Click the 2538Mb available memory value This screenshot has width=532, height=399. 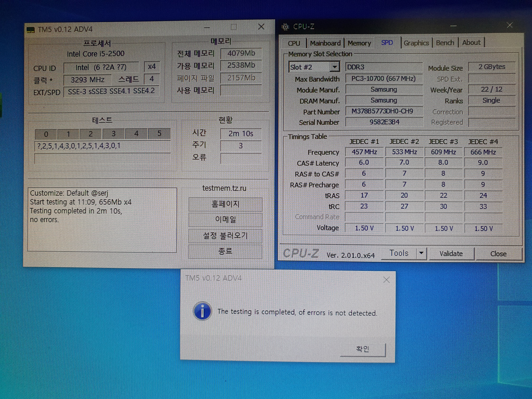[x=241, y=65]
